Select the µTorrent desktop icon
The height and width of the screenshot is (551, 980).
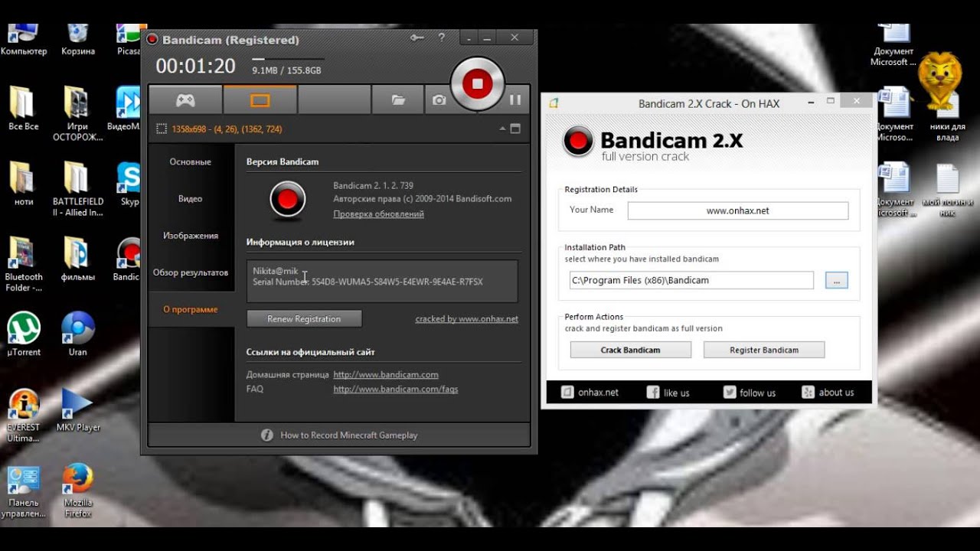pyautogui.click(x=24, y=334)
